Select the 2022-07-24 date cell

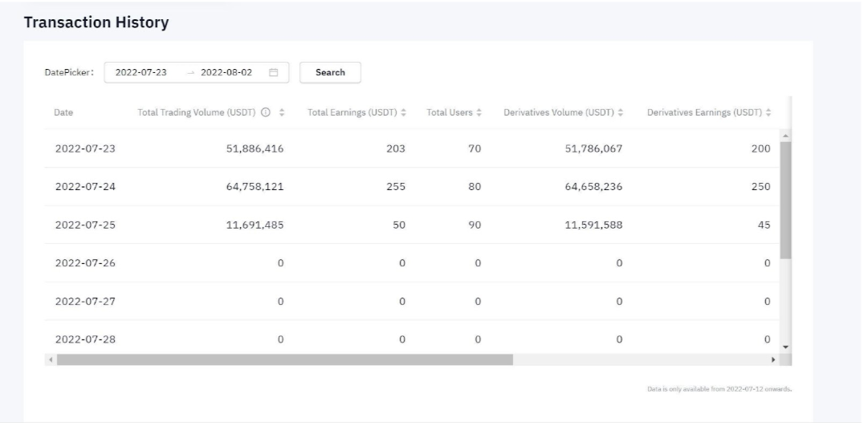click(x=79, y=187)
